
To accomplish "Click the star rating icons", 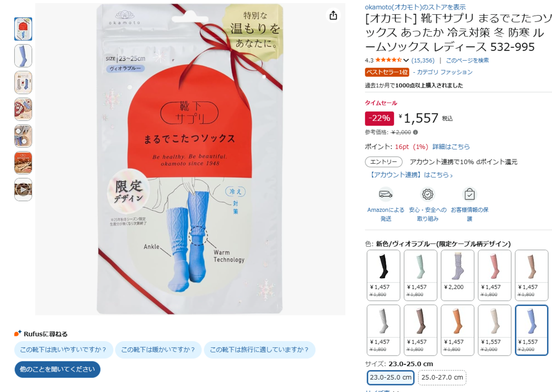I will pos(389,60).
